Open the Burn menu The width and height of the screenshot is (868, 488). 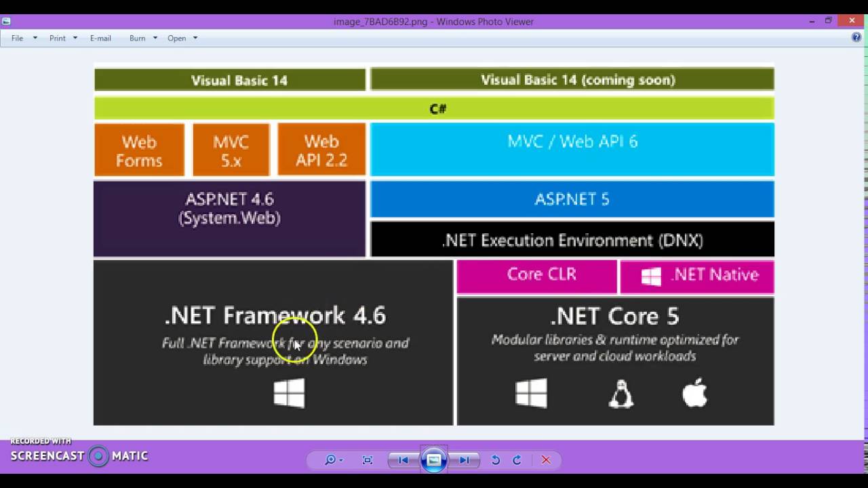click(x=137, y=38)
